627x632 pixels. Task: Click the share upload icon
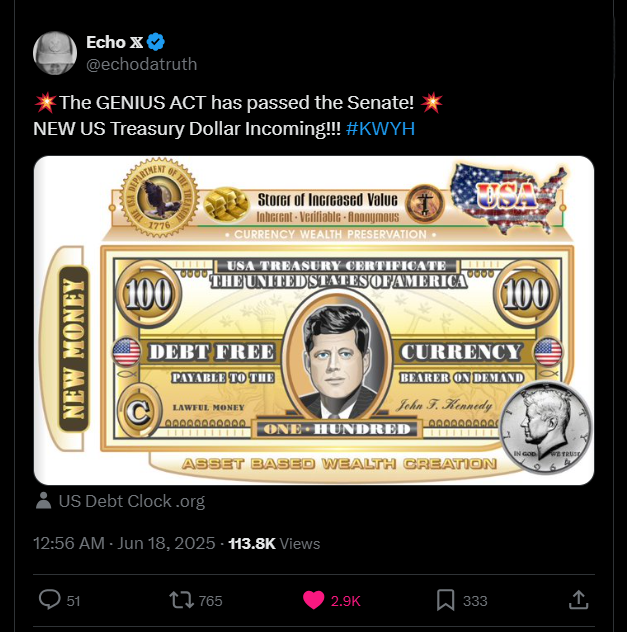(578, 600)
